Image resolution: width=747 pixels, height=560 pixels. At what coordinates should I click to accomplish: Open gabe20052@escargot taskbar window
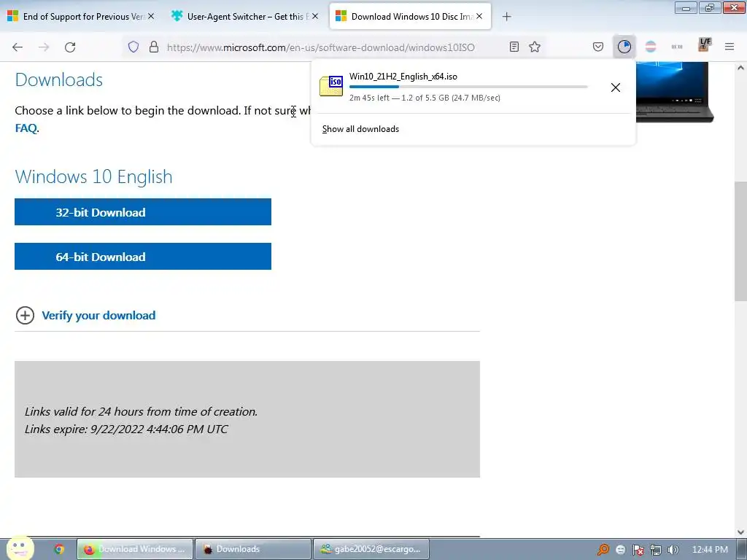pos(371,549)
